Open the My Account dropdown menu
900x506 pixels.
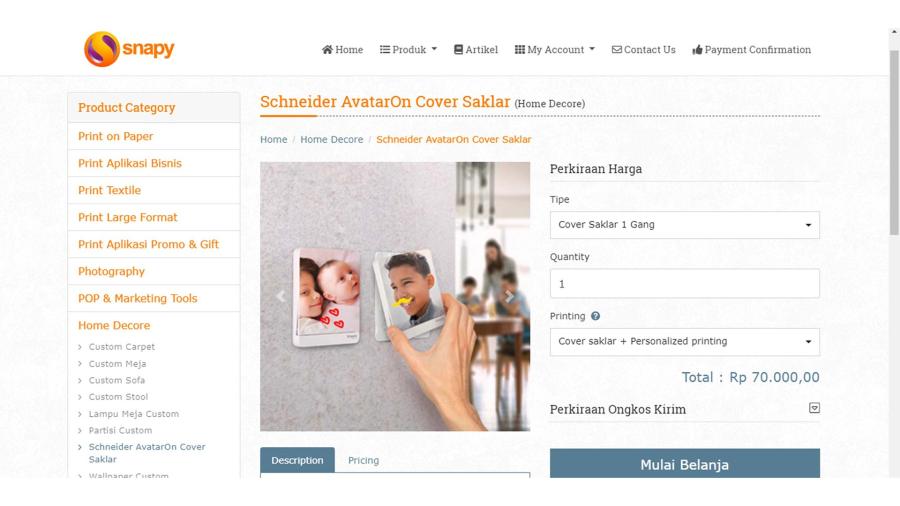[x=554, y=50]
